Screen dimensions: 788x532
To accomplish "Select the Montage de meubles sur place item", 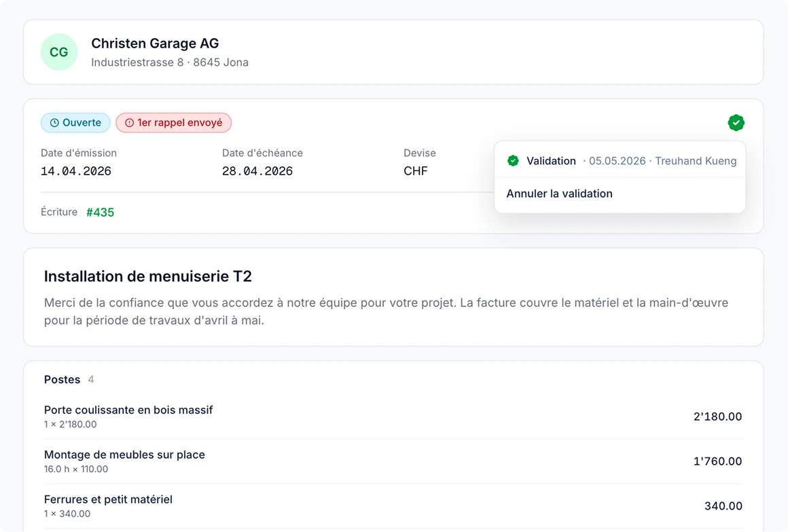I will [124, 455].
